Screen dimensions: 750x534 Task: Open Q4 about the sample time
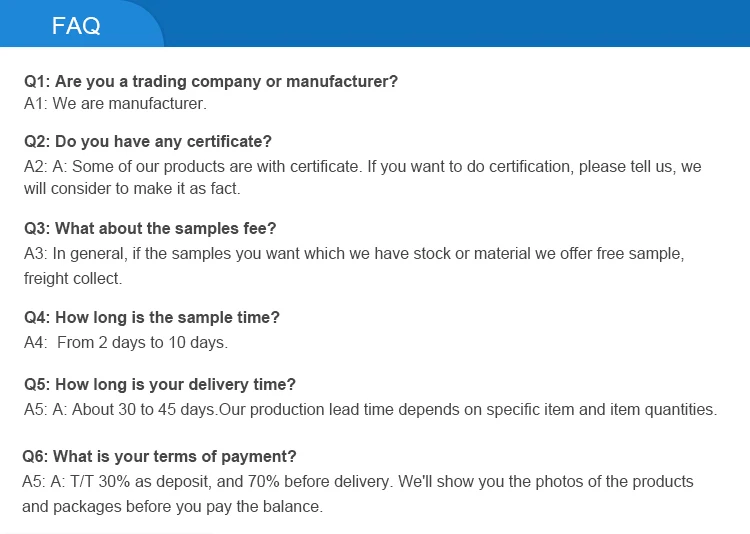[x=152, y=317]
